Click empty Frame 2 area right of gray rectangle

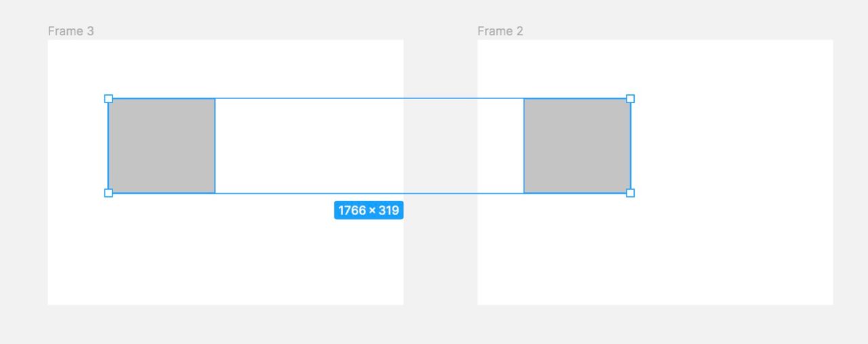[x=732, y=146]
